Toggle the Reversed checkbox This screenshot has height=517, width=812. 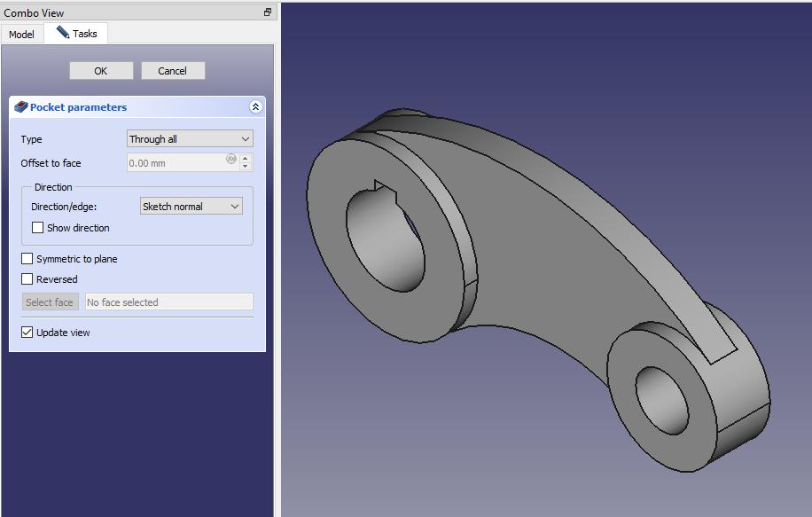27,279
